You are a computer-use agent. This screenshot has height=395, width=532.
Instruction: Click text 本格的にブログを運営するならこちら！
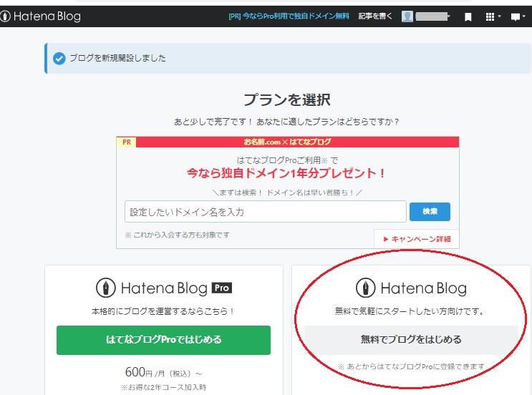pos(163,311)
